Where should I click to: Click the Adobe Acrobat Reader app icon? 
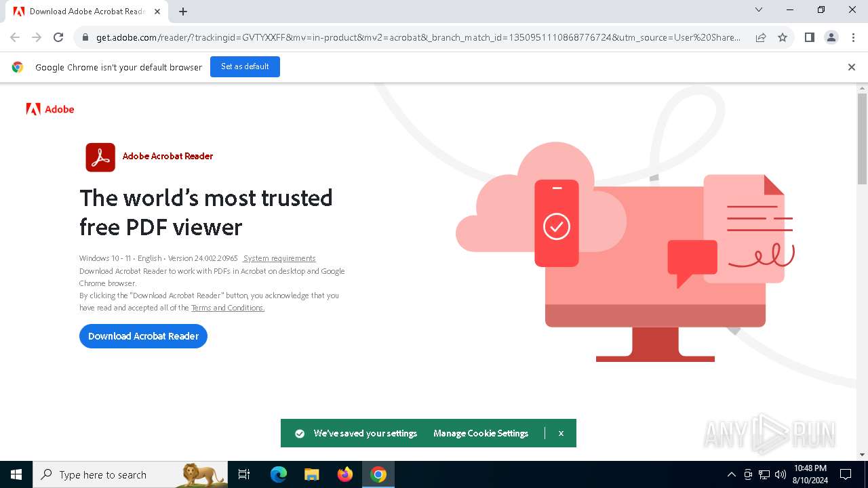coord(100,157)
